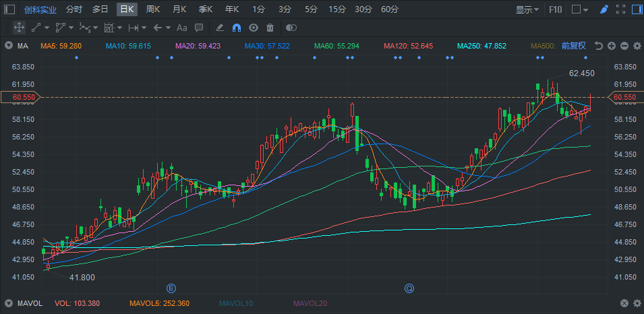Image resolution: width=644 pixels, height=314 pixels.
Task: Select the move/pan crosshair tool
Action: click(19, 28)
